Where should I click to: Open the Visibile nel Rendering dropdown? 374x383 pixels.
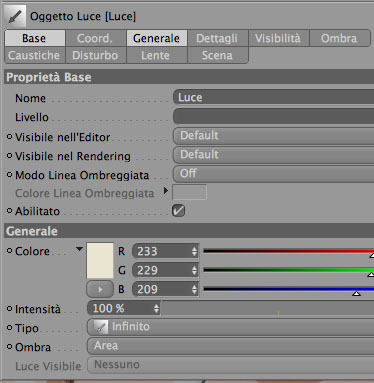pos(273,155)
